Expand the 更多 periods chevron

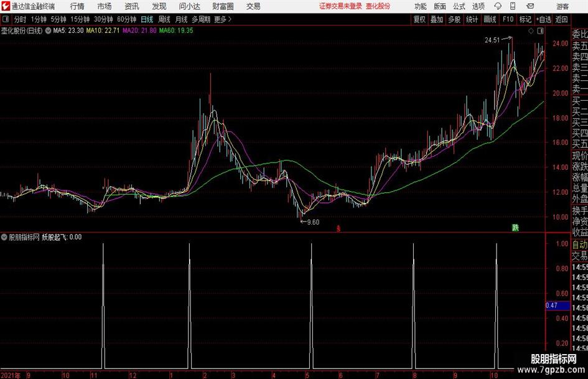[x=223, y=19]
